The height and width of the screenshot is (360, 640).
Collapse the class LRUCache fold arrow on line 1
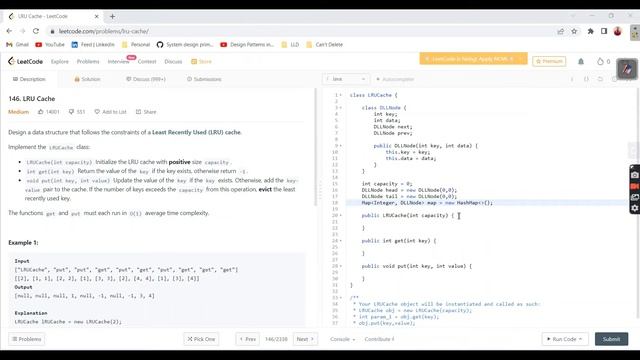(341, 95)
